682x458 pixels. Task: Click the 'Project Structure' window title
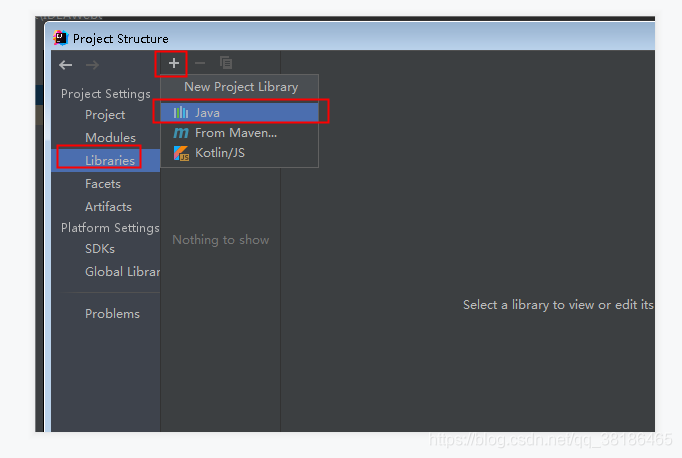click(x=120, y=39)
